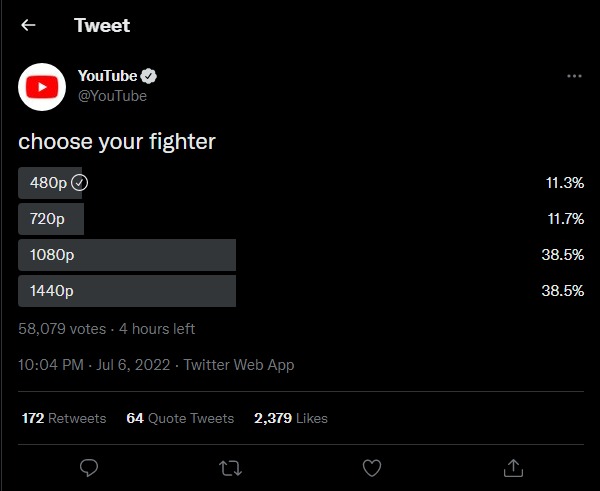Click the retweet arrows icon

point(230,468)
